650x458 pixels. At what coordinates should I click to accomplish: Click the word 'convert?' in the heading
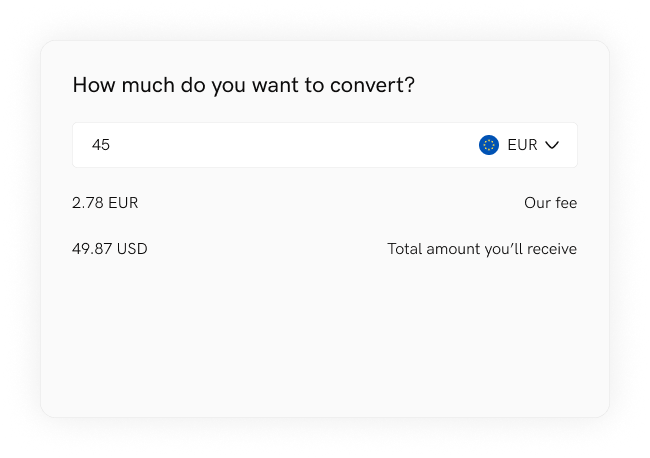tap(372, 85)
